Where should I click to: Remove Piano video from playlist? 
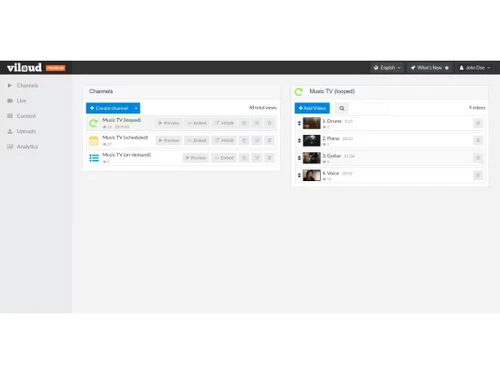[478, 141]
